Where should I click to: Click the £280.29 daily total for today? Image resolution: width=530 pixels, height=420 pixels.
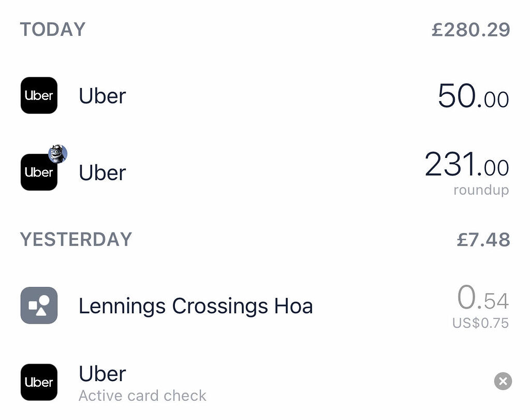pos(471,30)
